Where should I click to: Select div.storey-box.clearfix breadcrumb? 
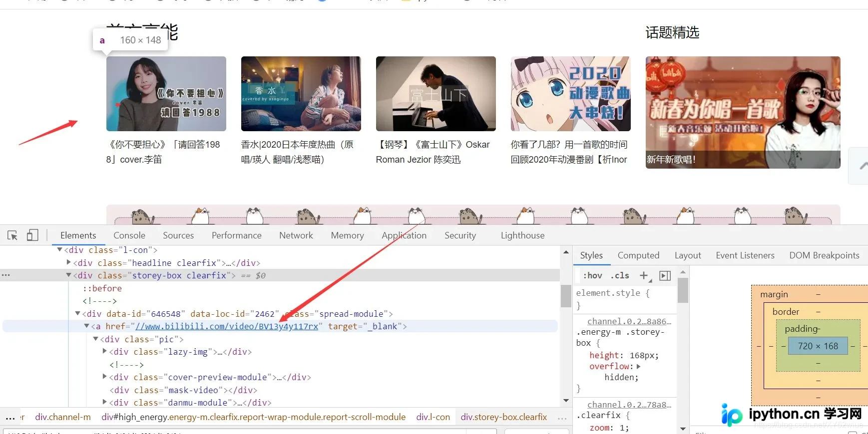504,417
